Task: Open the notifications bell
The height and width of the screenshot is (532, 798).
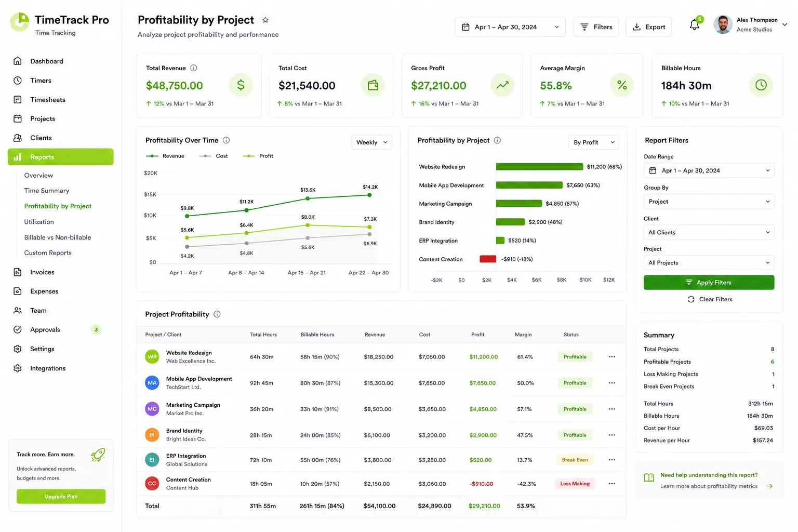Action: (694, 25)
